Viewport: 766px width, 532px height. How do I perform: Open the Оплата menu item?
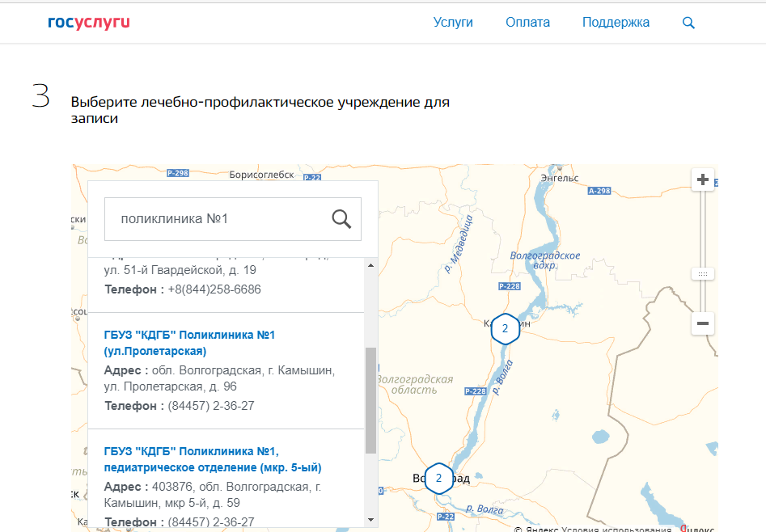[x=527, y=23]
